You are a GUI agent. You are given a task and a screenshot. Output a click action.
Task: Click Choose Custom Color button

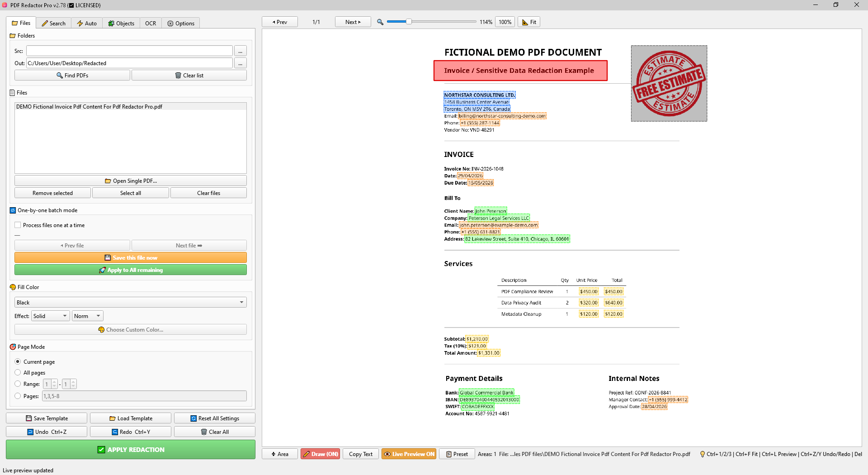tap(131, 329)
